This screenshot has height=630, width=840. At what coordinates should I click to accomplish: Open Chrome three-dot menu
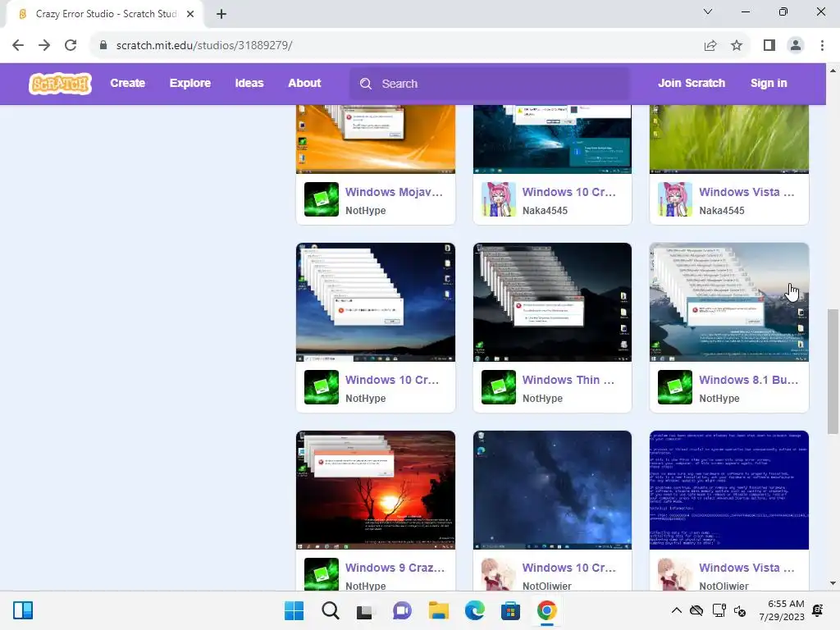coord(822,45)
